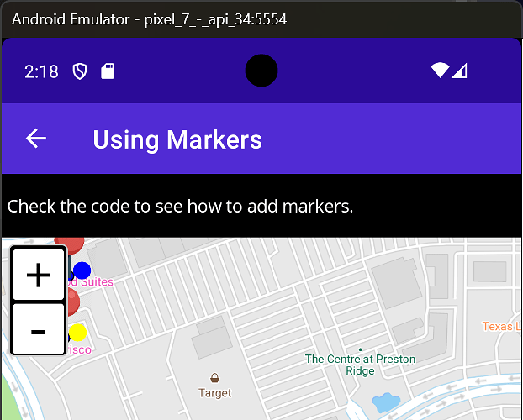Click the Wi-Fi status icon
This screenshot has width=523, height=420.
click(440, 71)
